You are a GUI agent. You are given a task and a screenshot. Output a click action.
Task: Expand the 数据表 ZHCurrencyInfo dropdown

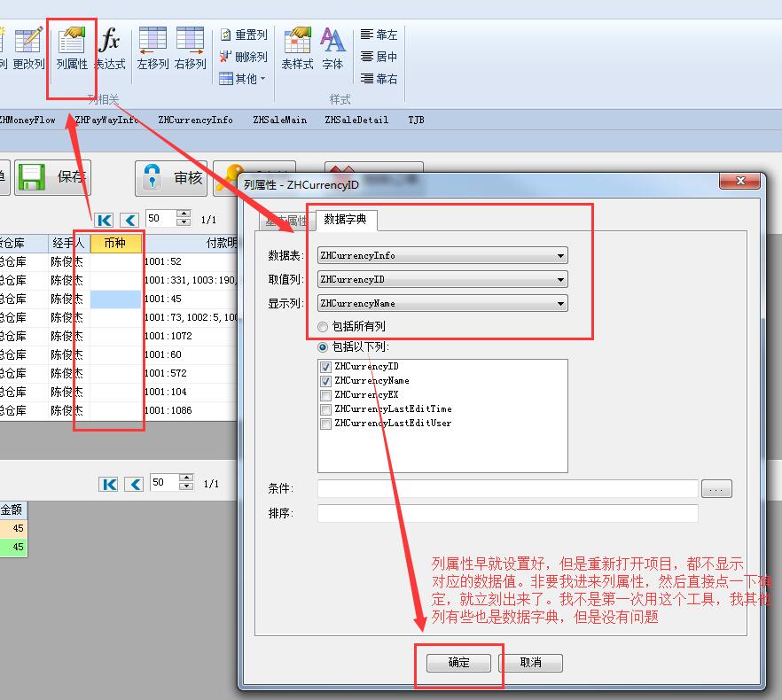pyautogui.click(x=560, y=256)
